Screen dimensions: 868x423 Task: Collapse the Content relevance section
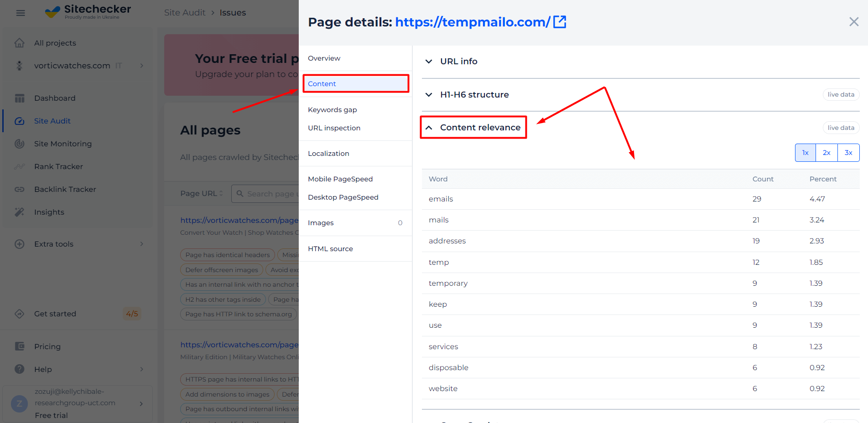(429, 128)
